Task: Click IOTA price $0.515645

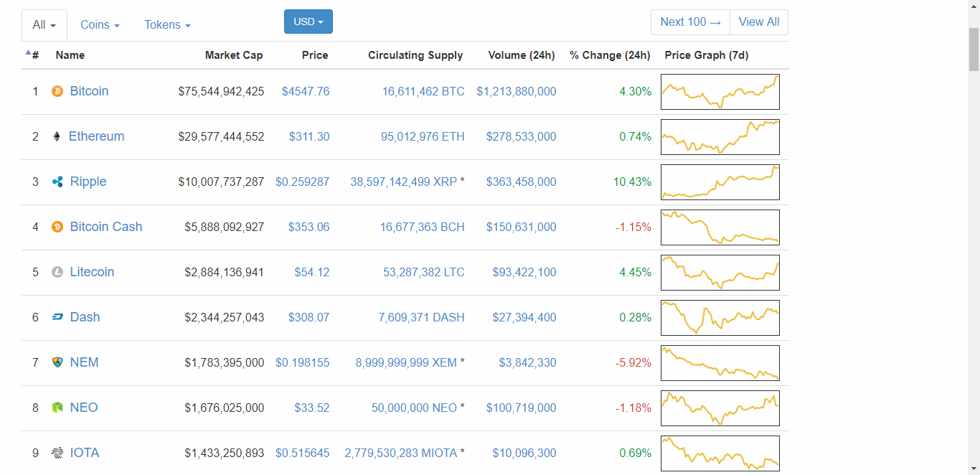Action: click(303, 453)
